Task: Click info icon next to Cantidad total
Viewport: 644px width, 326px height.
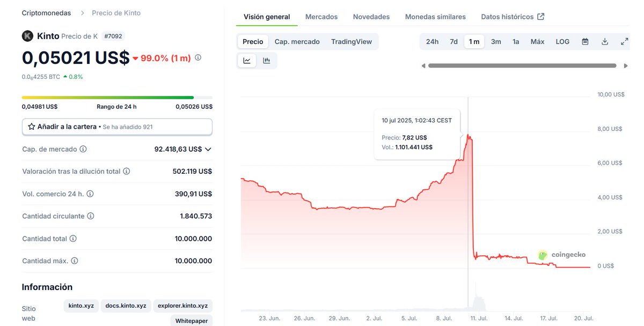Action: click(73, 239)
